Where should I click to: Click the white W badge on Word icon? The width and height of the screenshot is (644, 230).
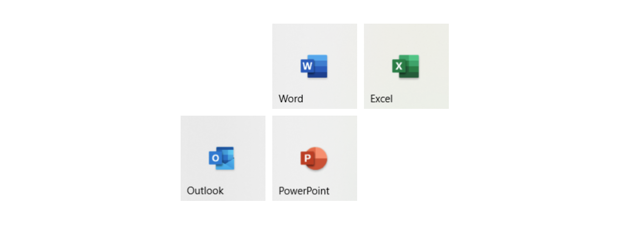pyautogui.click(x=307, y=66)
